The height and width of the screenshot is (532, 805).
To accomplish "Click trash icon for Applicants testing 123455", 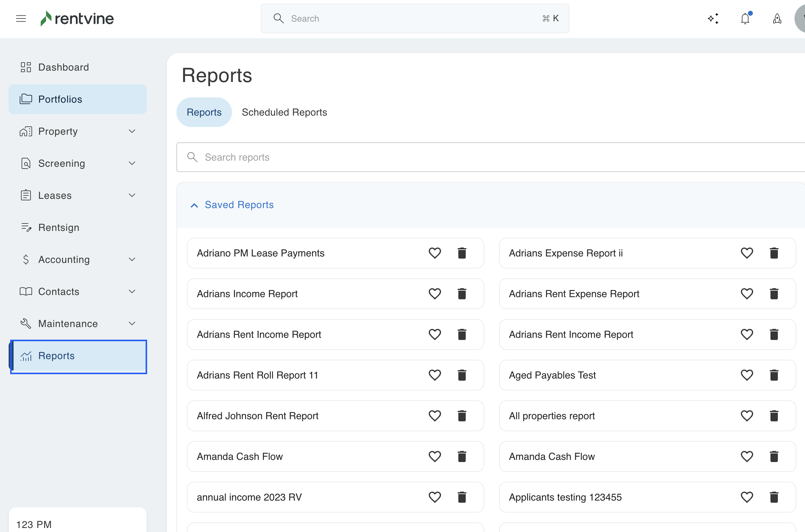I will (774, 497).
